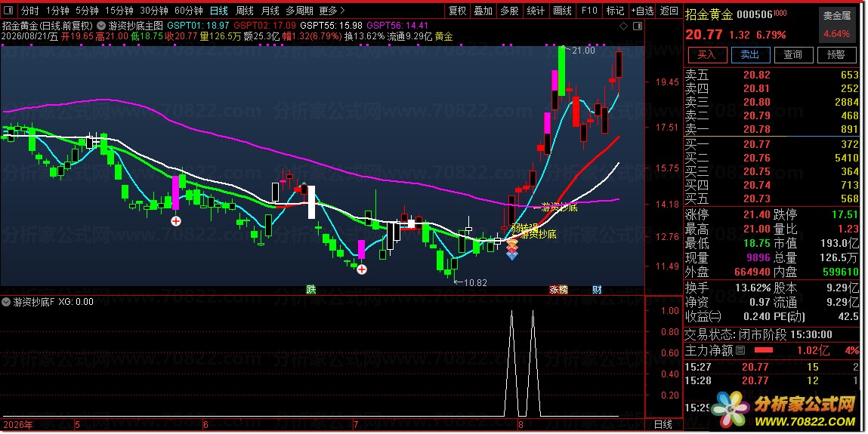Click the 买五 price 20.73
Screen dimensions: 868x434
757,199
